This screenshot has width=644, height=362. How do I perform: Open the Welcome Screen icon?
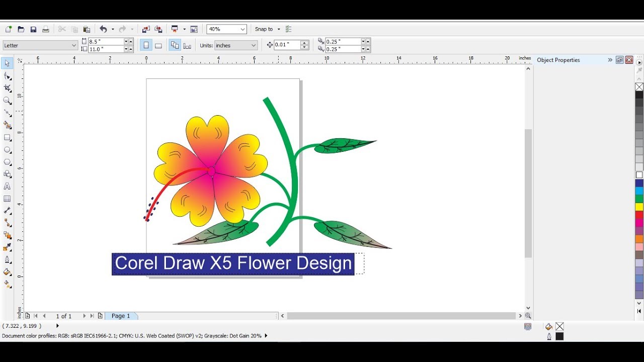click(x=194, y=29)
